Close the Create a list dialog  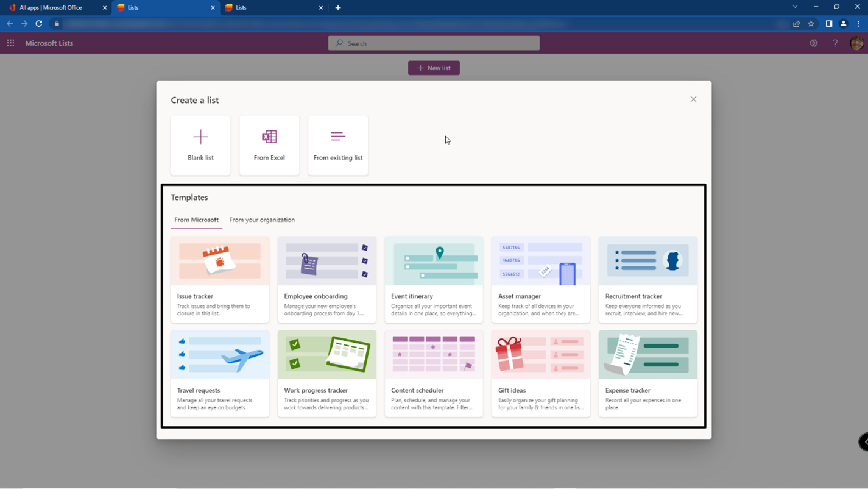(693, 99)
